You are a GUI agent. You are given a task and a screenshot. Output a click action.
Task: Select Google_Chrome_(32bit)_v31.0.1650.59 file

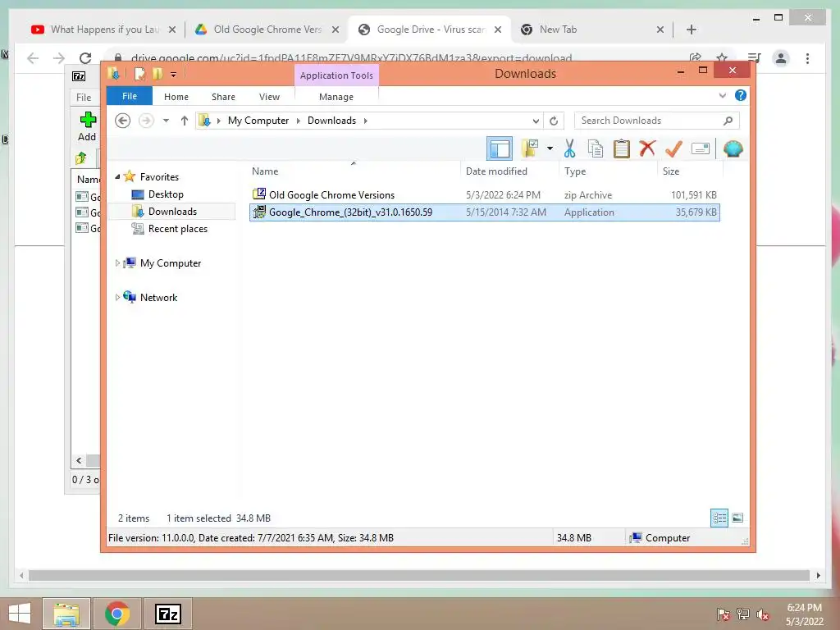[484, 212]
